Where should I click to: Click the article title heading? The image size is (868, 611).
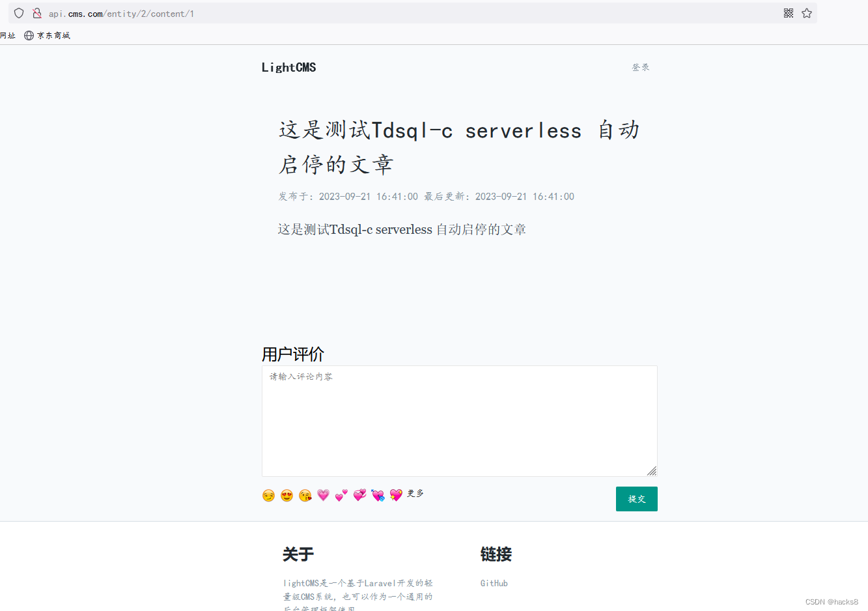460,147
